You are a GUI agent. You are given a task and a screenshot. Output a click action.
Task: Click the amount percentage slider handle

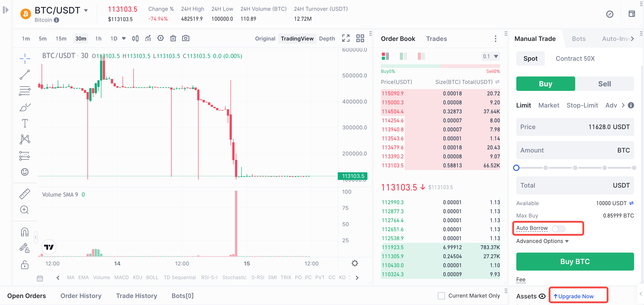click(516, 168)
